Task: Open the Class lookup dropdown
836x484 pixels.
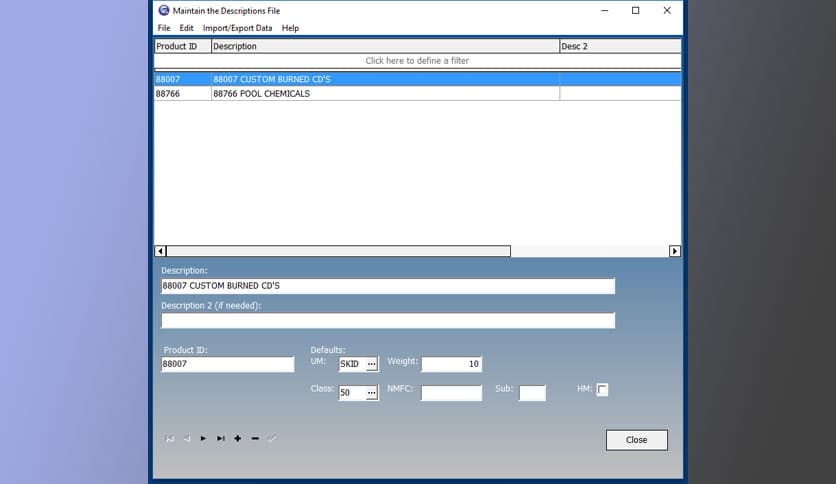Action: [x=372, y=393]
